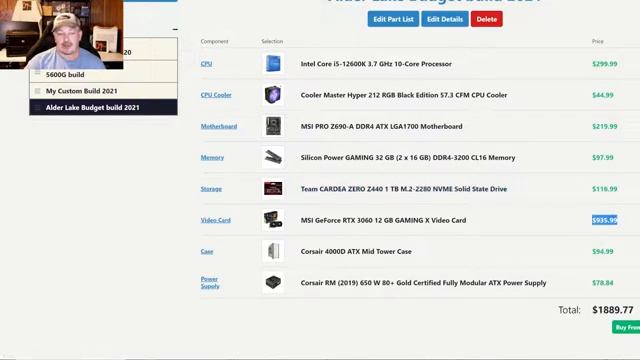Image resolution: width=640 pixels, height=360 pixels.
Task: Click the Team CARDEA SSD thumbnail
Action: [x=273, y=189]
